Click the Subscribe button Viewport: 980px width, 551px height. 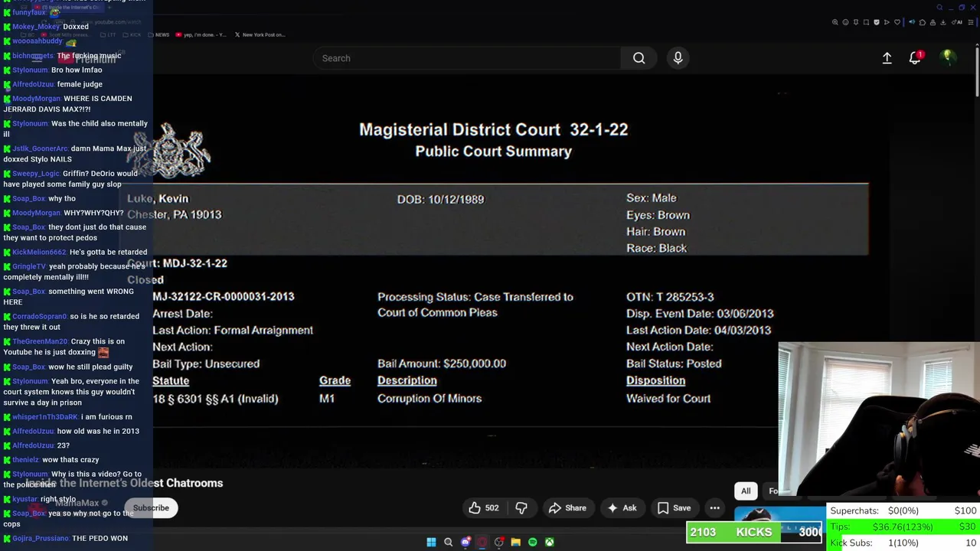coord(151,508)
